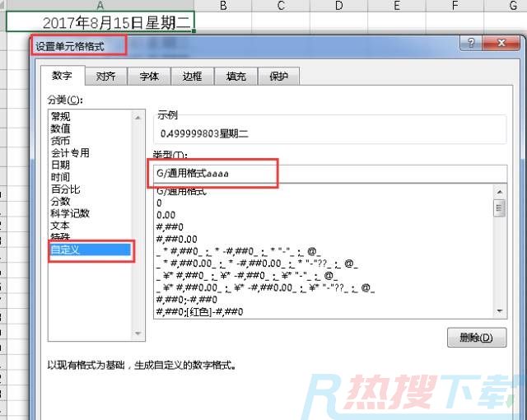Click the help question mark button
The image size is (527, 420).
tap(470, 43)
